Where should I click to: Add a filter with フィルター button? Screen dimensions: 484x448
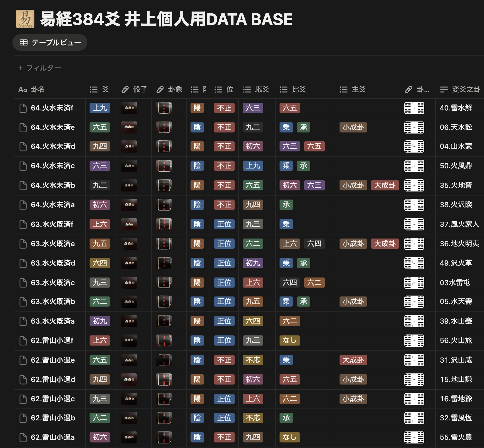click(40, 68)
